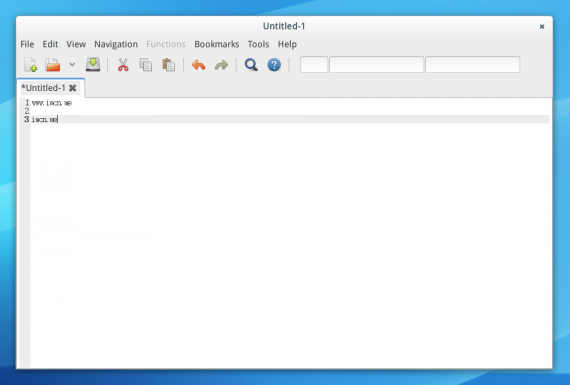Undo the last edit
This screenshot has height=385, width=570.
[x=198, y=65]
